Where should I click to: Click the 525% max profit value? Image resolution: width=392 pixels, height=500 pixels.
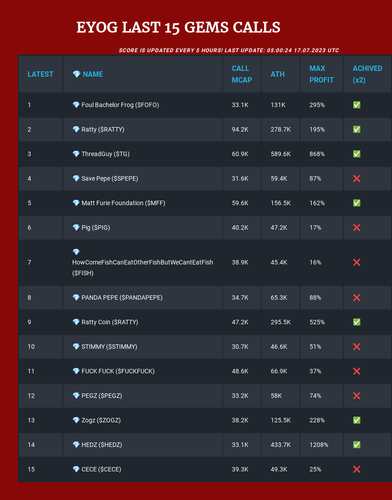(x=317, y=322)
